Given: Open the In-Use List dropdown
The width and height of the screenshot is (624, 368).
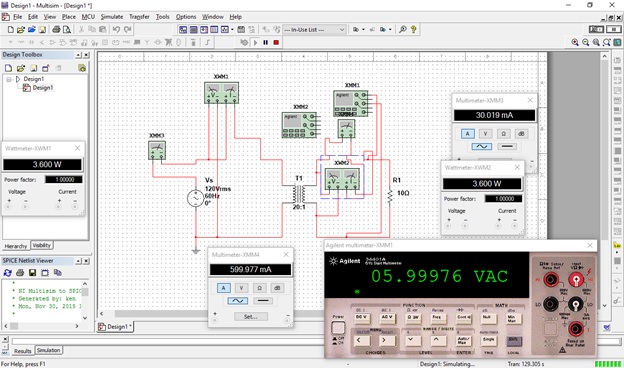Looking at the screenshot, I should click(314, 30).
